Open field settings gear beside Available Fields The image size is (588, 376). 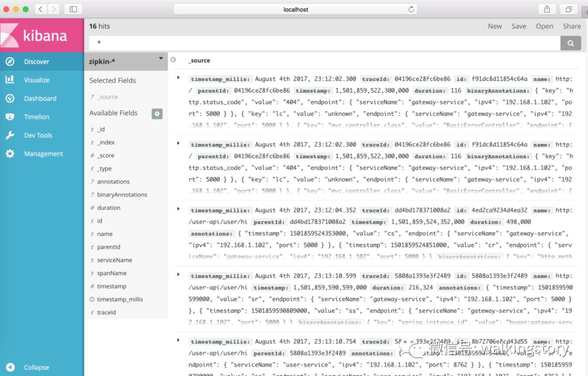pyautogui.click(x=157, y=113)
